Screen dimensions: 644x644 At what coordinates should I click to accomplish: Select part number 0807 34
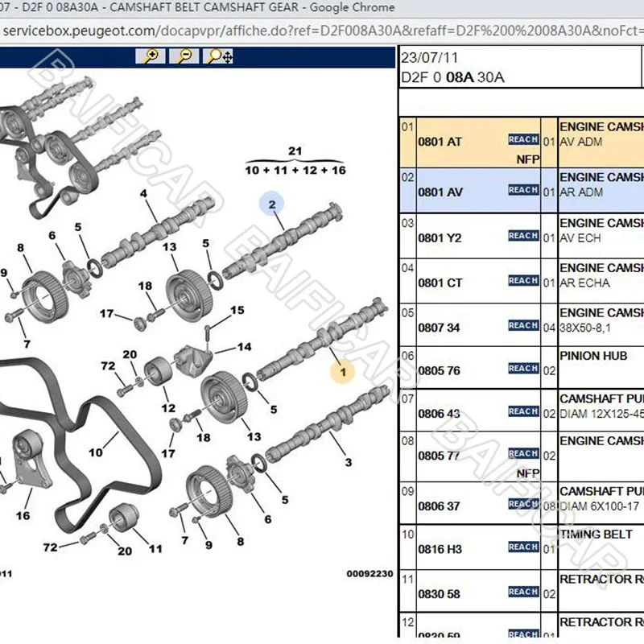coord(439,328)
